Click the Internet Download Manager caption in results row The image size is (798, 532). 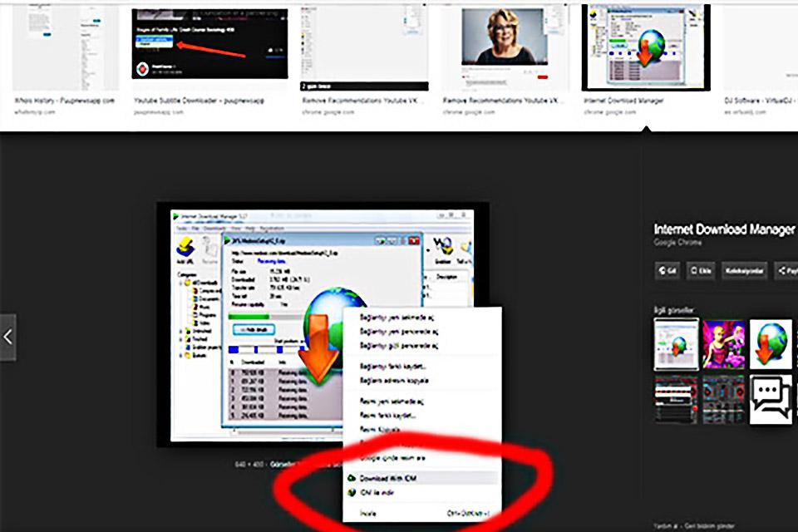click(x=623, y=101)
